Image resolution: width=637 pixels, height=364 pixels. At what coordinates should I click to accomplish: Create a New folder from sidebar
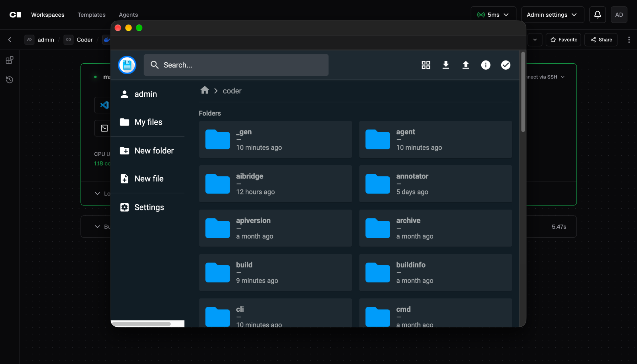[x=148, y=151]
